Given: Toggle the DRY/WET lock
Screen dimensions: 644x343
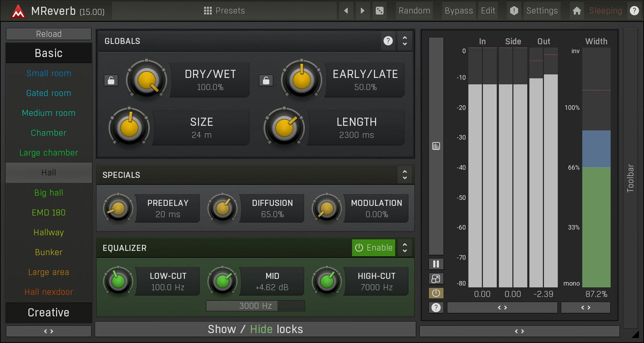Looking at the screenshot, I should coord(111,80).
